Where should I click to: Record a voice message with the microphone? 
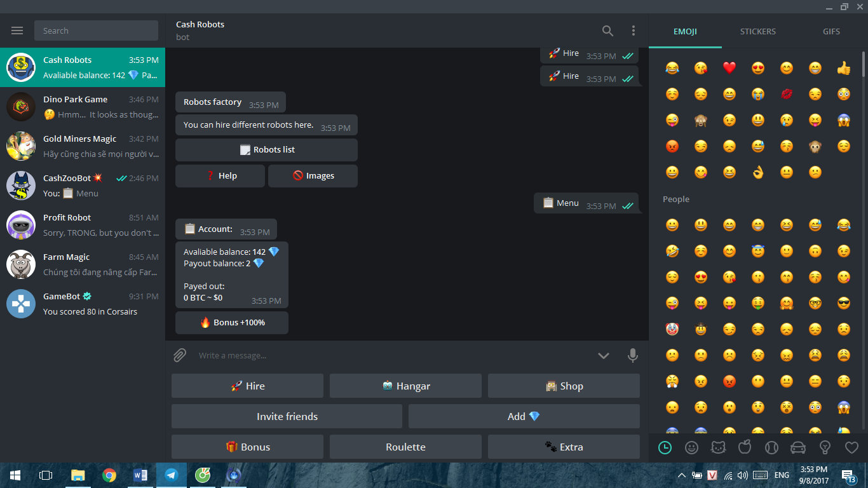[x=632, y=355]
